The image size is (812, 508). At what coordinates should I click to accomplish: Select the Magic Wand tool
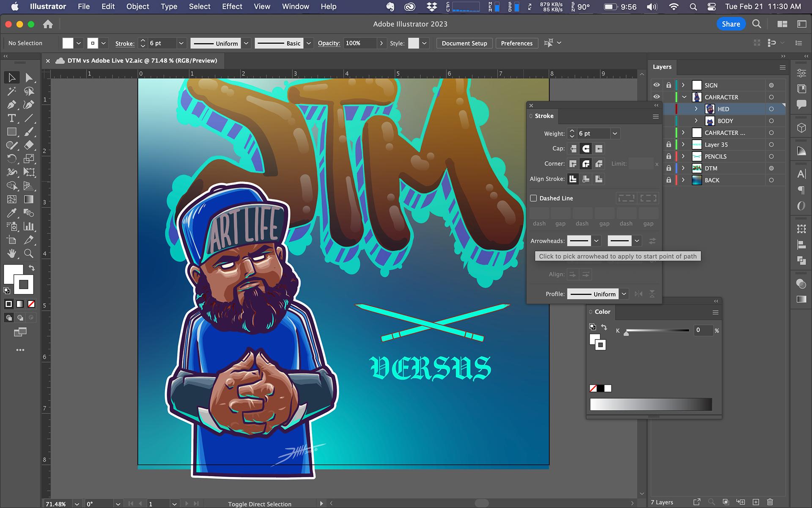[x=12, y=91]
